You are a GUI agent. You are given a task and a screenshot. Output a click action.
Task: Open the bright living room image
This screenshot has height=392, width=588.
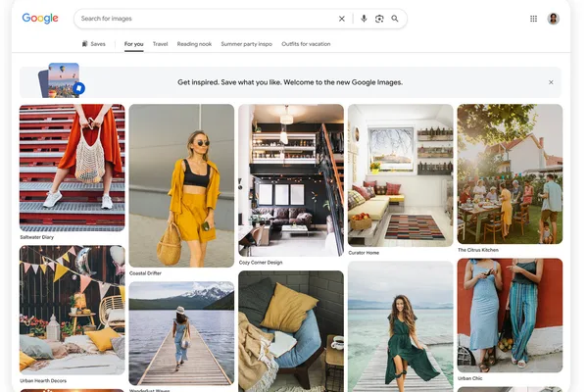(x=401, y=175)
